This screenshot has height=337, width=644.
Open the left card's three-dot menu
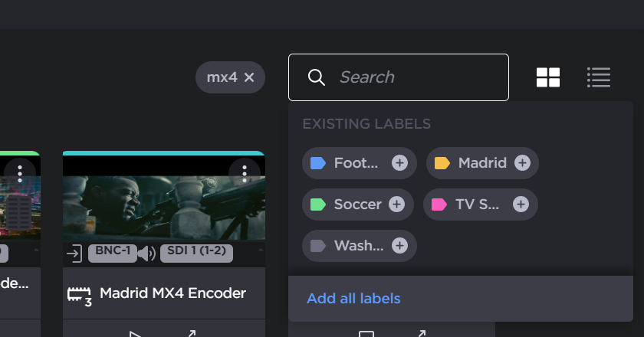21,172
